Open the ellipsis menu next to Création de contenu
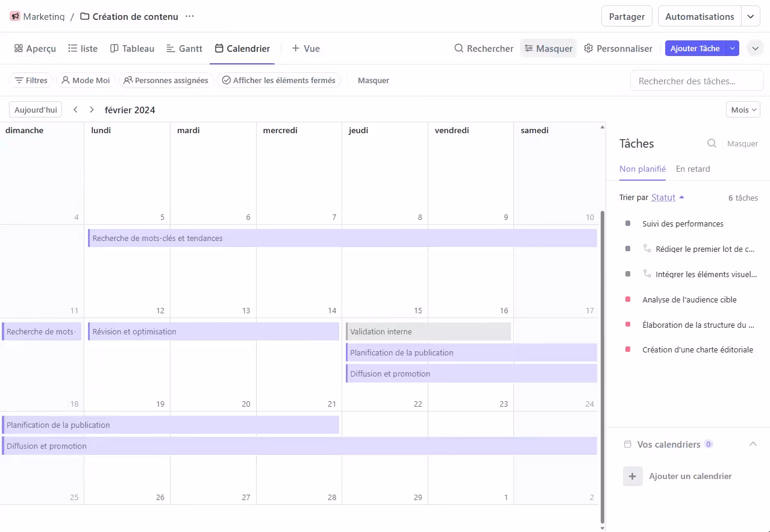The width and height of the screenshot is (770, 532). (x=189, y=17)
